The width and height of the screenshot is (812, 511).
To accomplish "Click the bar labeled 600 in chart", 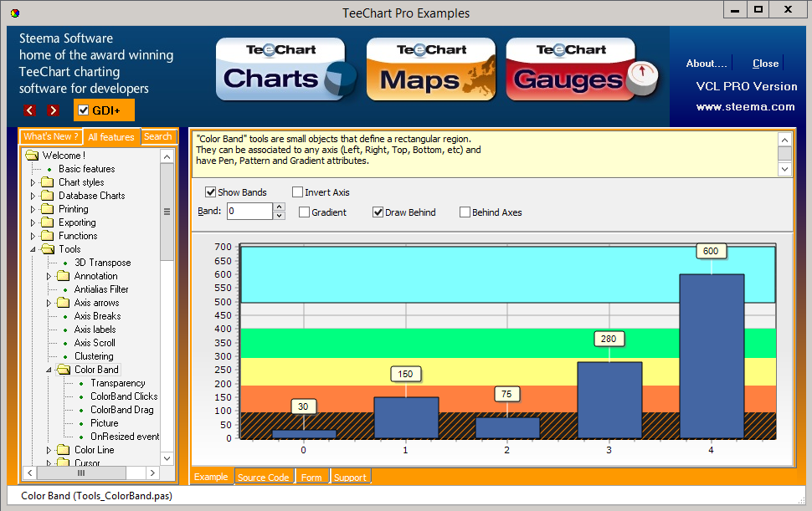I will click(x=712, y=356).
